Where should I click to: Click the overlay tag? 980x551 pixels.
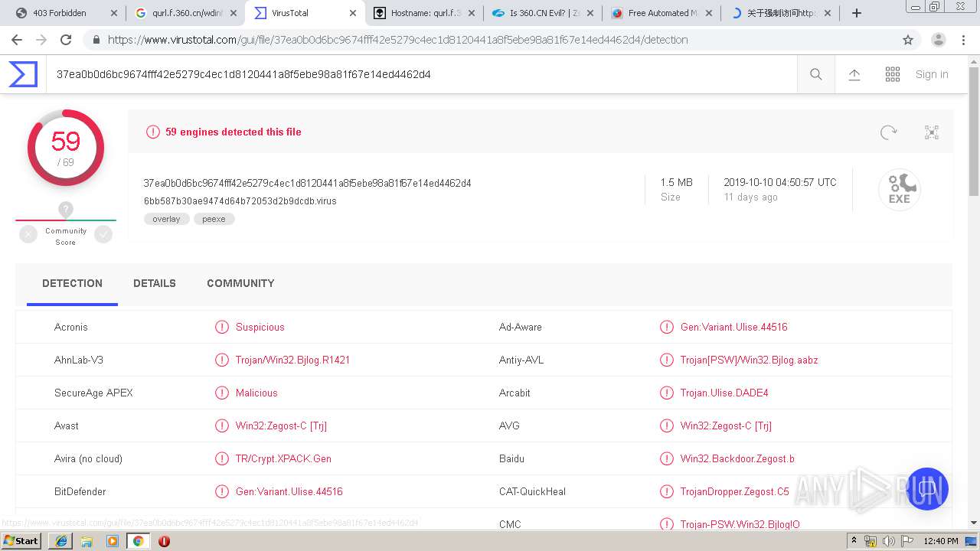166,219
